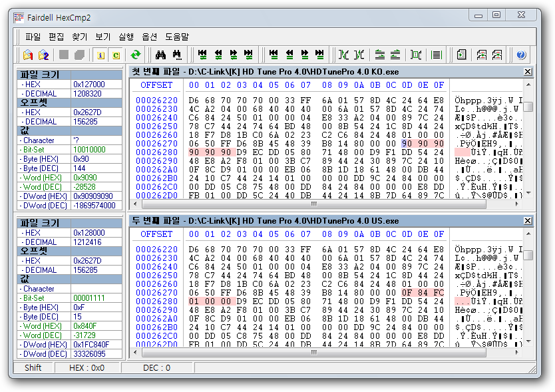Open the 옵션 menu

[x=149, y=37]
